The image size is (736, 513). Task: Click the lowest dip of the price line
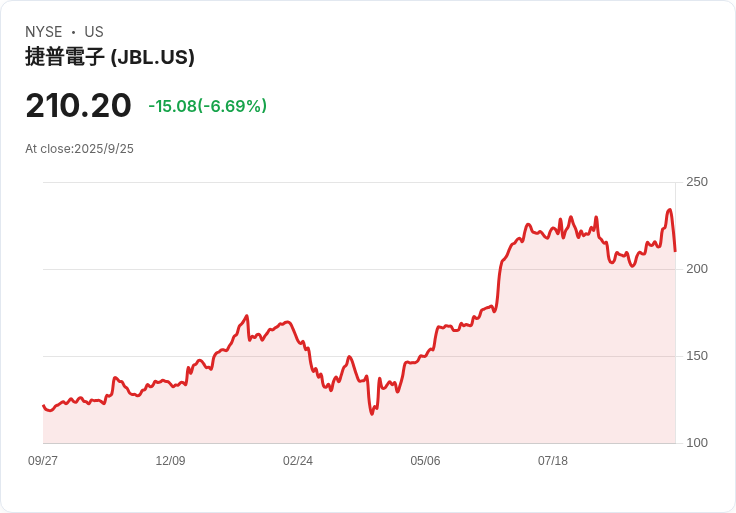click(372, 414)
